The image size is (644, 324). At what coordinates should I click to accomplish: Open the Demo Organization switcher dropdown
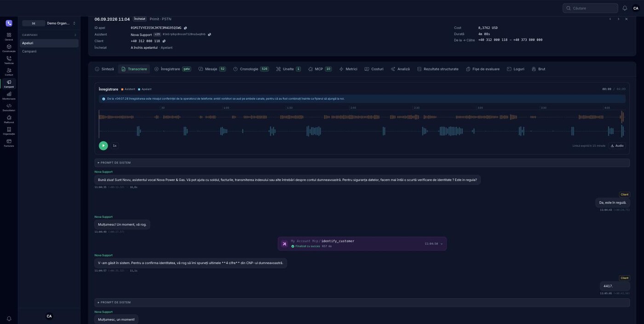(49, 23)
